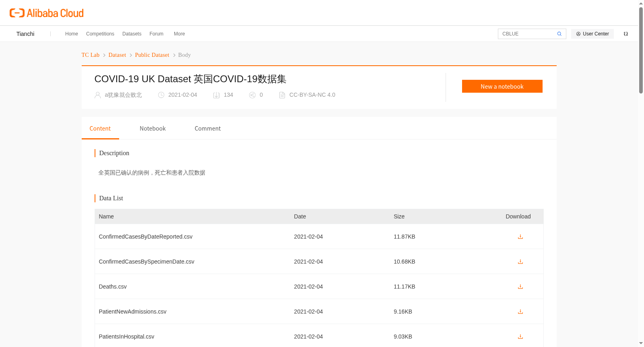644x347 pixels.
Task: Open User Center
Action: tap(592, 34)
